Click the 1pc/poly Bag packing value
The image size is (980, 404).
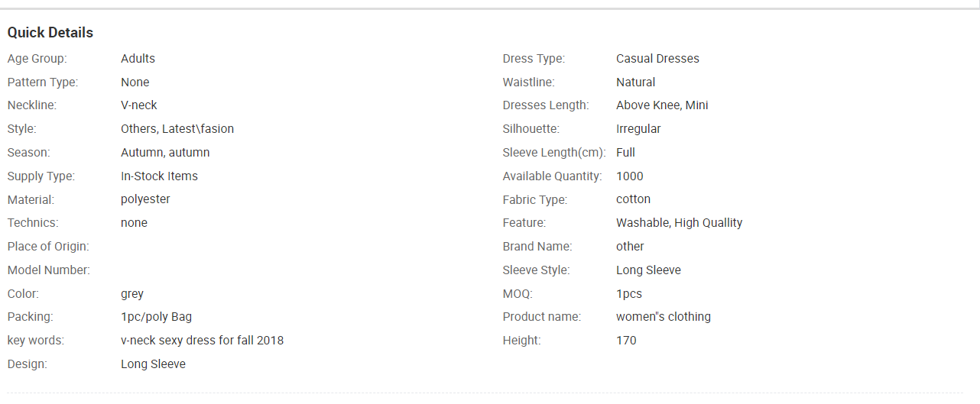[x=156, y=317]
